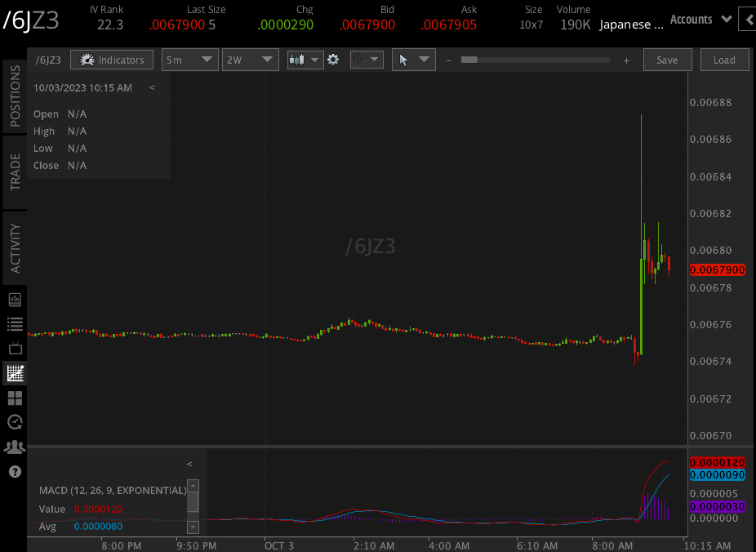The width and height of the screenshot is (756, 552).
Task: Open the traders community icon
Action: coord(14,447)
